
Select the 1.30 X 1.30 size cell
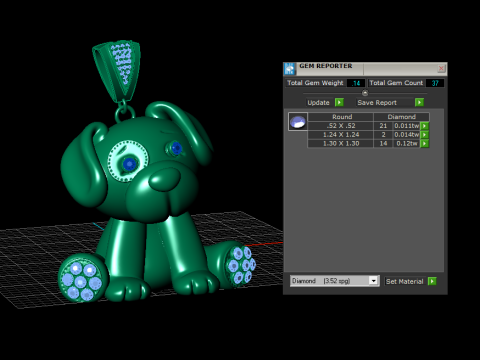[341, 143]
